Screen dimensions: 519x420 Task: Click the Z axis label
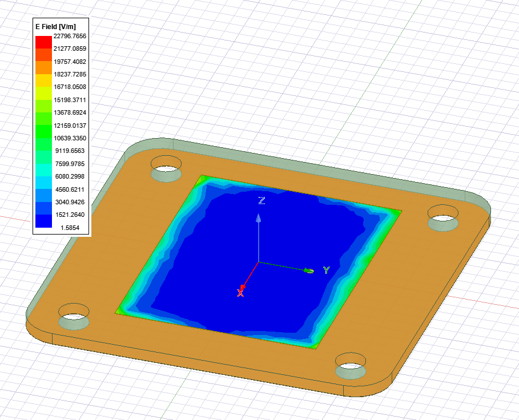tap(261, 201)
